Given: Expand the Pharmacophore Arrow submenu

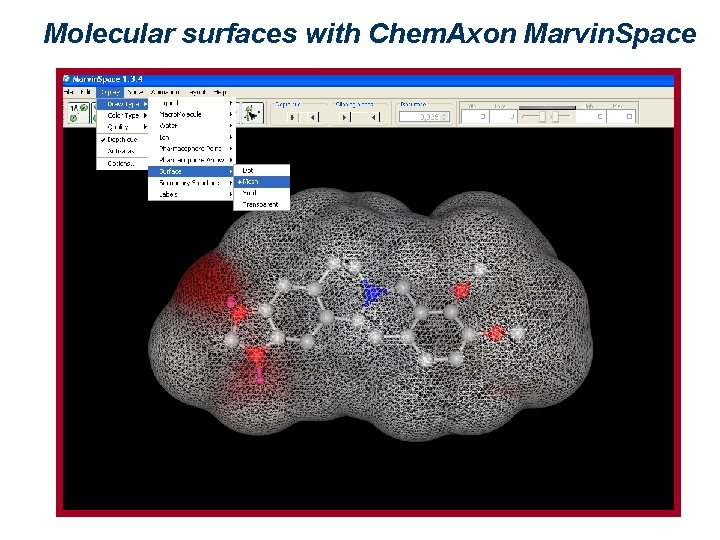Looking at the screenshot, I should (191, 160).
